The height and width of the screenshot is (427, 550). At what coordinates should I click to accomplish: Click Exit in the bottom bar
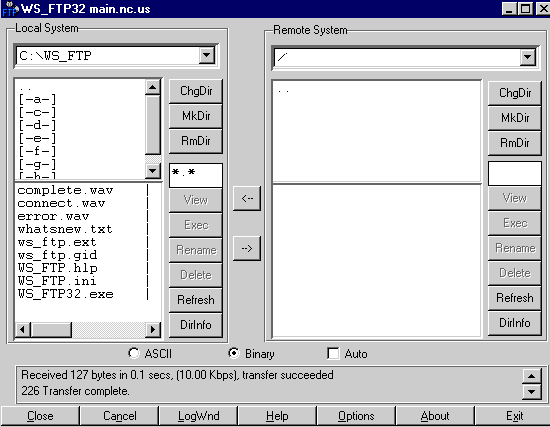(512, 416)
